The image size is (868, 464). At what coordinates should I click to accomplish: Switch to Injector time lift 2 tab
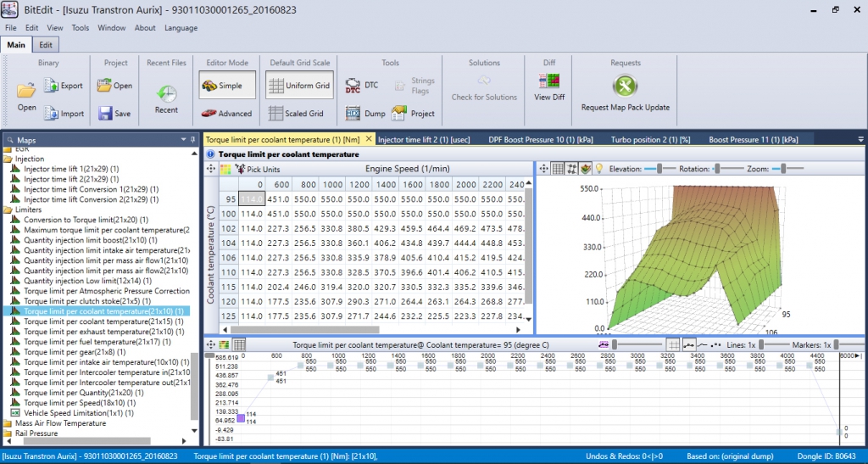(424, 139)
